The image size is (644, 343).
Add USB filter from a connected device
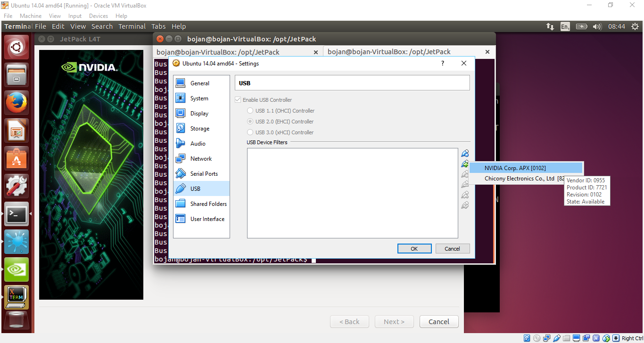click(465, 163)
